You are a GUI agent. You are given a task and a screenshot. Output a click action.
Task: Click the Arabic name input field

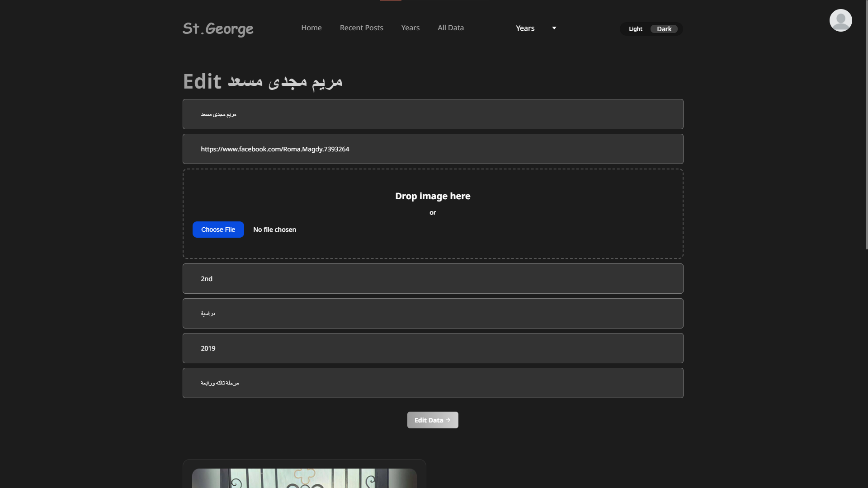tap(433, 114)
